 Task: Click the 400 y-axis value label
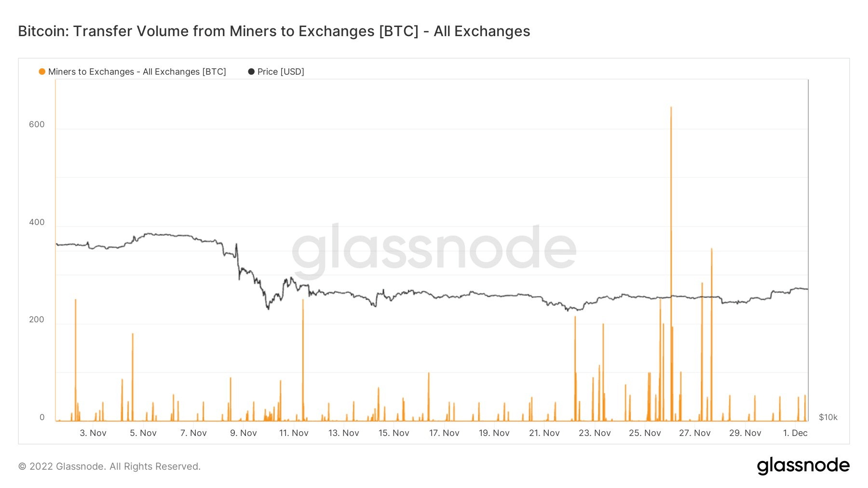coord(37,222)
